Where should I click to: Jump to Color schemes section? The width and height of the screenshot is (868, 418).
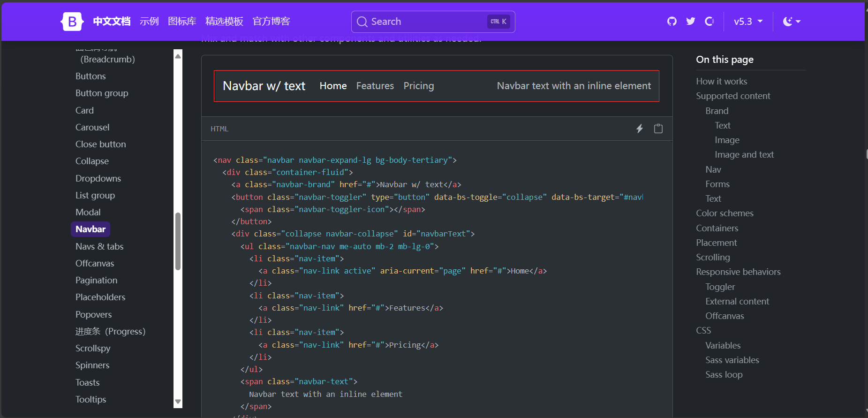point(725,213)
